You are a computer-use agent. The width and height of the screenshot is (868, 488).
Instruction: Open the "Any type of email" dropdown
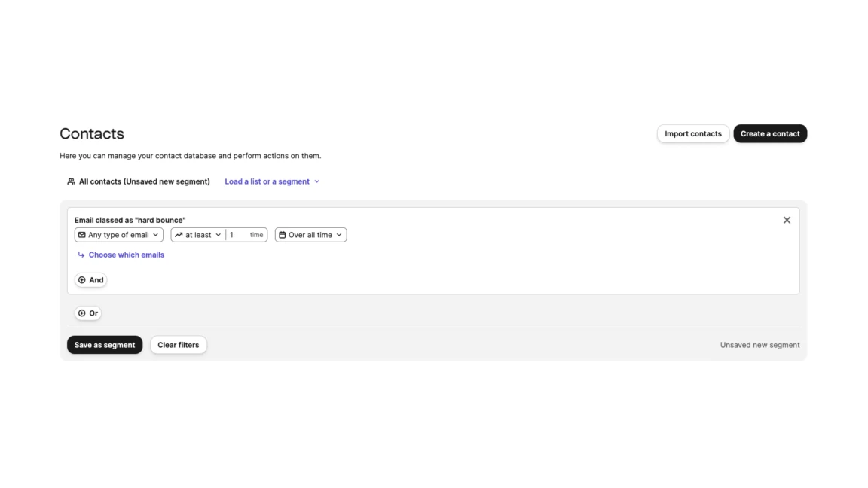pos(119,235)
